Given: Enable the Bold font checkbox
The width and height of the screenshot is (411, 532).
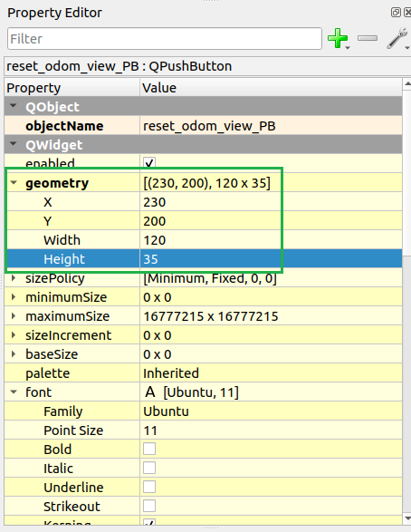Looking at the screenshot, I should pos(149,449).
